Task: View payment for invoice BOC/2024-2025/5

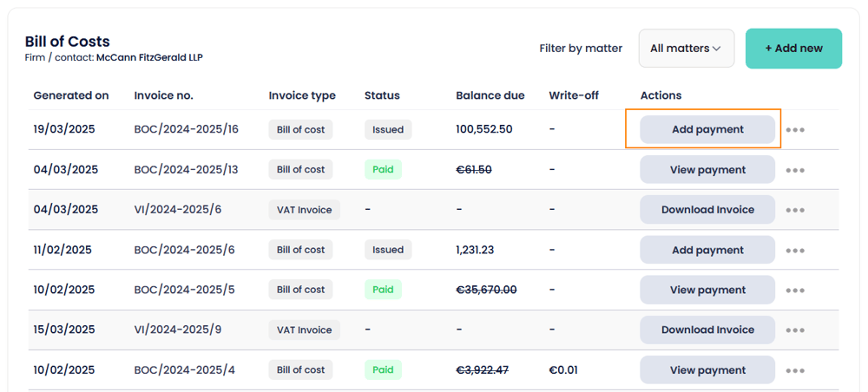Action: coord(707,290)
